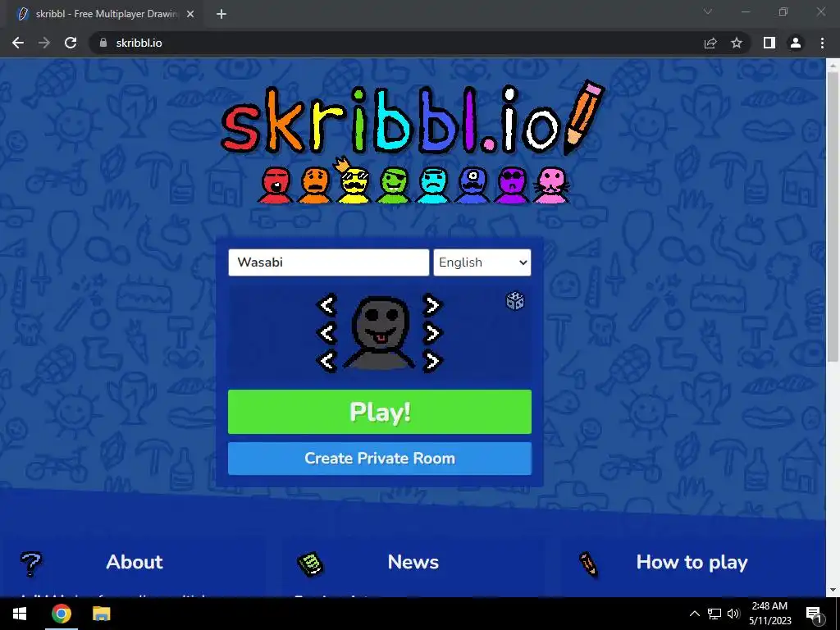Click the purple avatar character
Viewport: 840px width, 630px height.
pos(512,185)
